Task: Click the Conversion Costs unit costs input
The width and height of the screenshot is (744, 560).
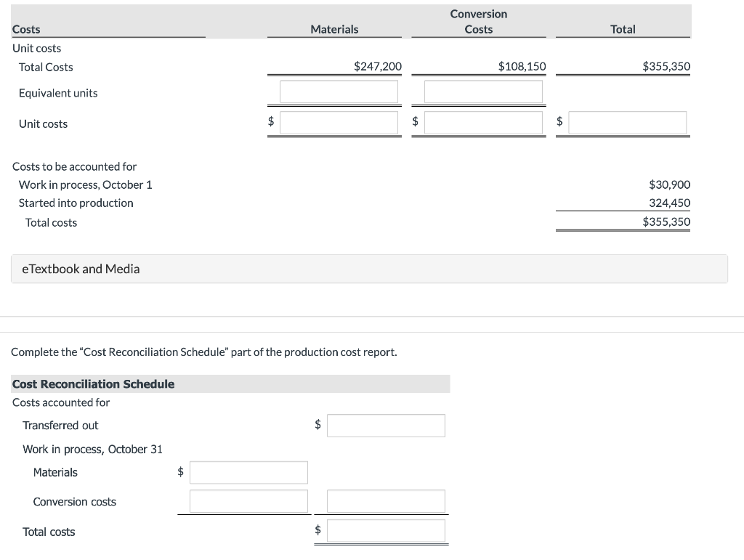Action: [x=483, y=123]
